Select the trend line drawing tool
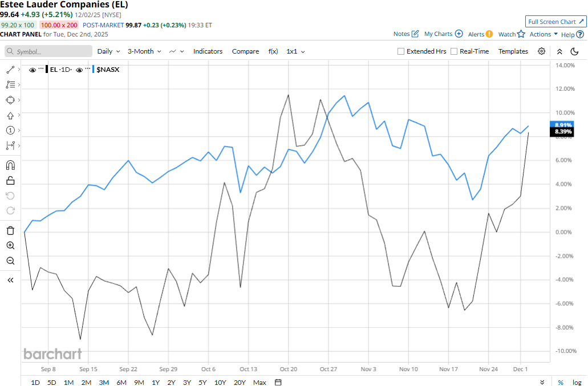 [10, 70]
